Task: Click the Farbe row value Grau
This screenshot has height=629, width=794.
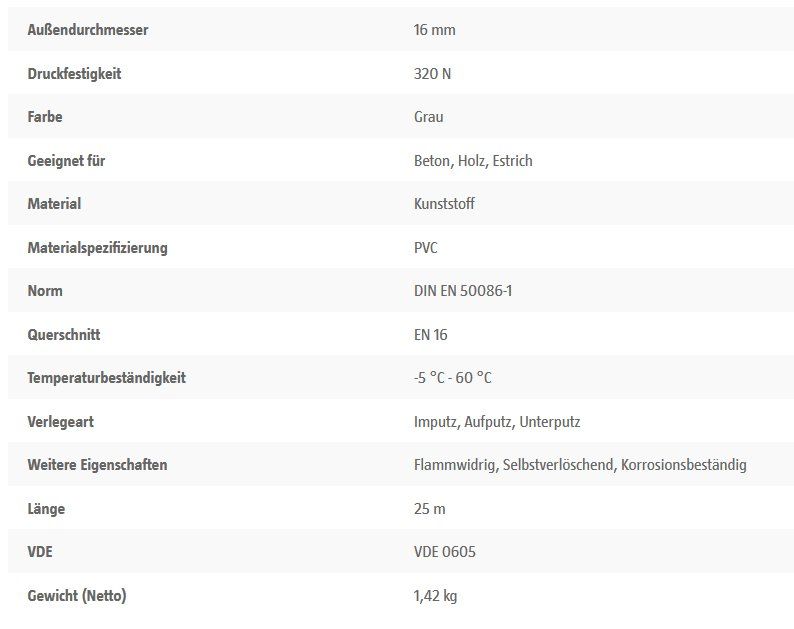Action: click(428, 117)
